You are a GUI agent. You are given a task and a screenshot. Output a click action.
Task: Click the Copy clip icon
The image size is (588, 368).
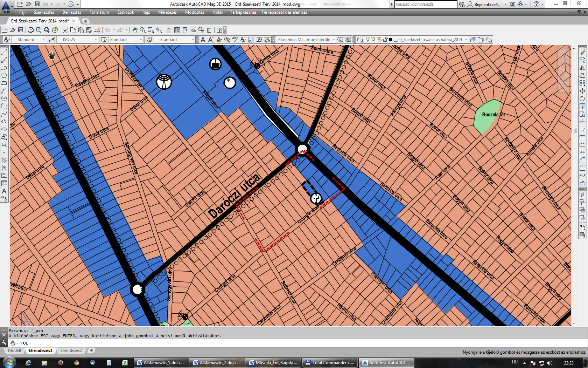pos(73,30)
